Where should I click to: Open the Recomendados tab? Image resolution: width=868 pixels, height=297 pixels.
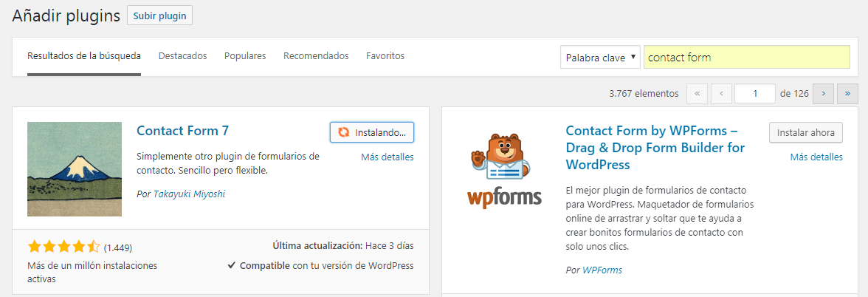pos(316,56)
